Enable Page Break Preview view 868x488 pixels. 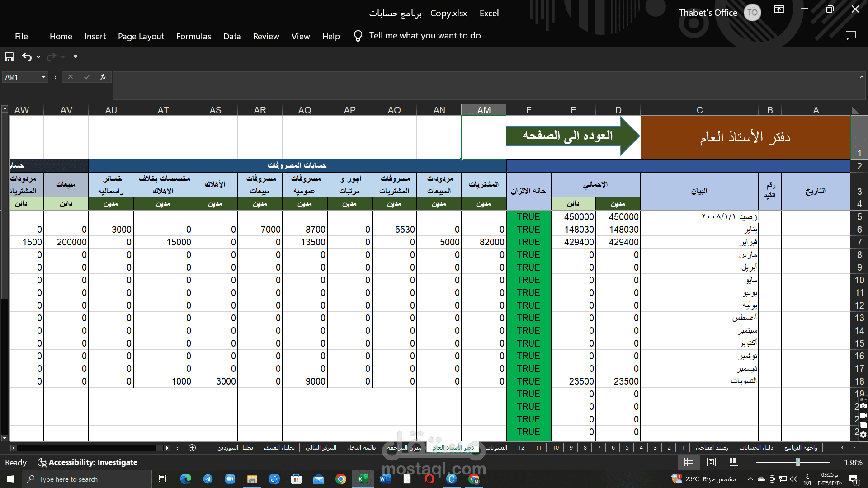pos(734,462)
